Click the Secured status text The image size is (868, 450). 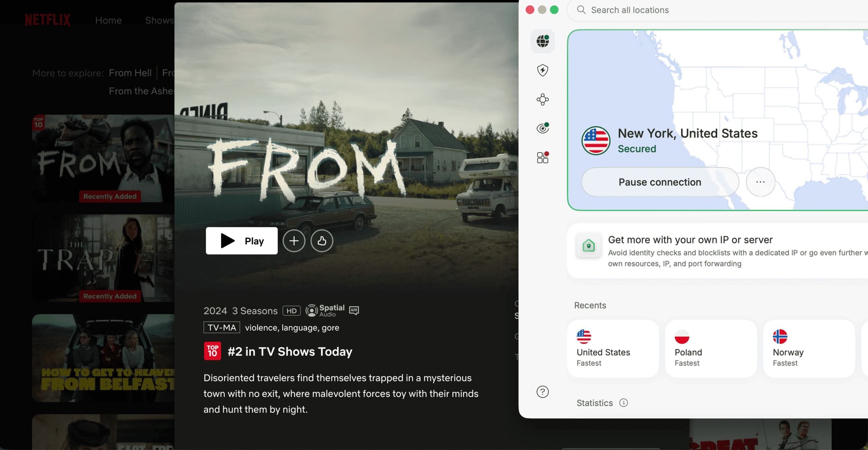pos(637,149)
